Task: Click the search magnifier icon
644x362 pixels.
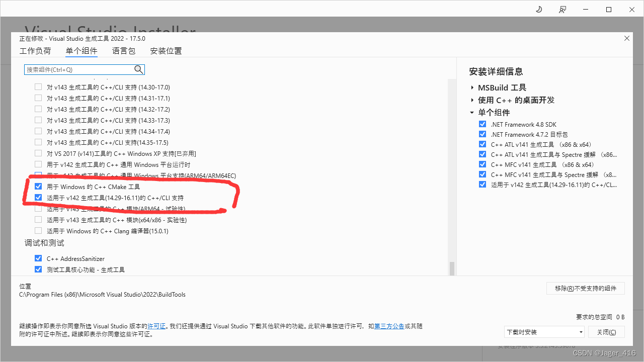Action: coord(138,69)
